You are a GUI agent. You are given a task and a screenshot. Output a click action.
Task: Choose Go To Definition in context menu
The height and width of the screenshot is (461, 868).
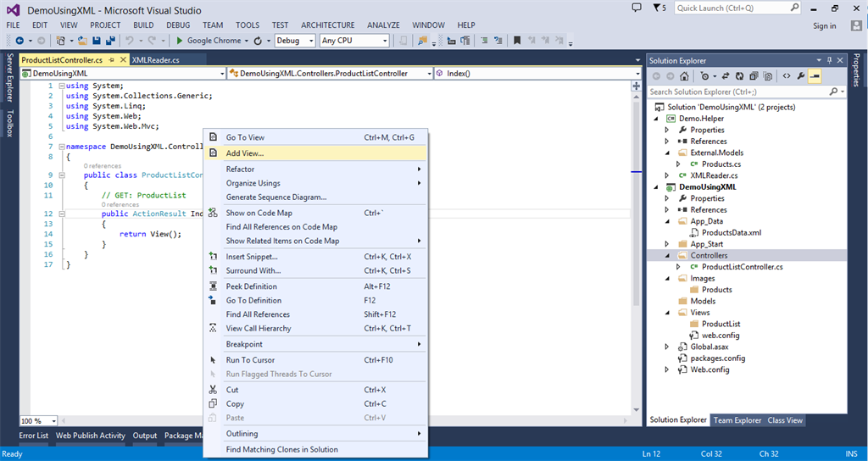pos(315,301)
